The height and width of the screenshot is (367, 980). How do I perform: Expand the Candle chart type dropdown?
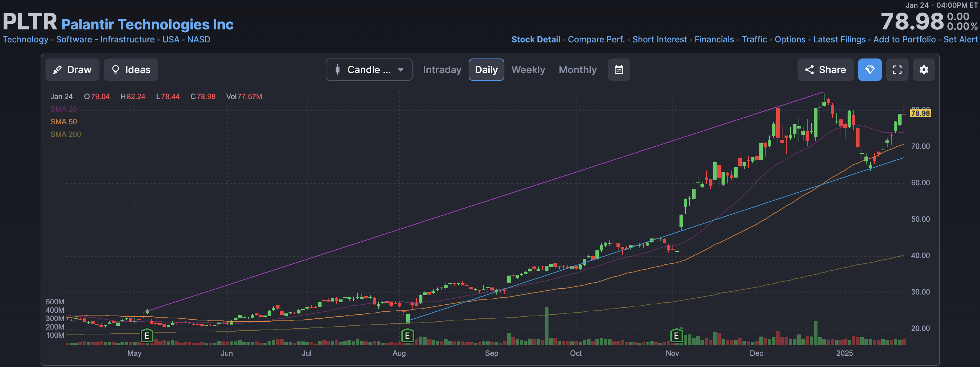tap(369, 70)
